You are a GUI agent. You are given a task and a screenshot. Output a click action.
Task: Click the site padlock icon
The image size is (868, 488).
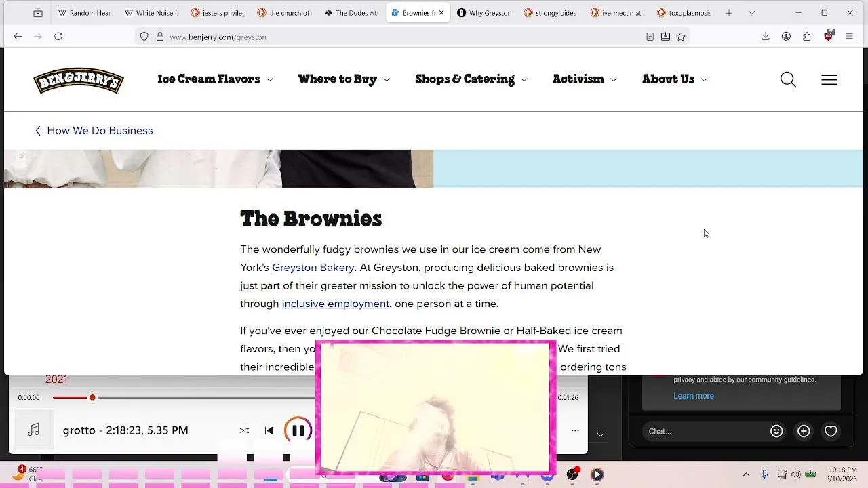(160, 37)
